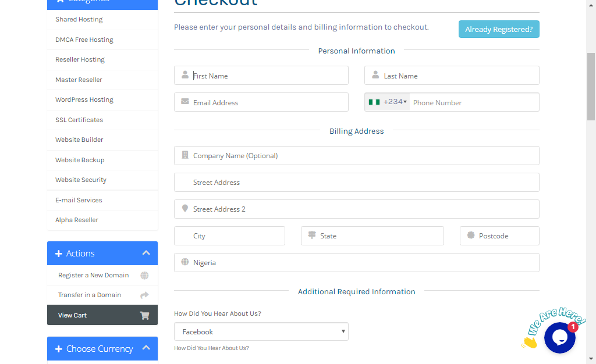Open the +234 country code dropdown
This screenshot has height=364, width=596.
(388, 102)
